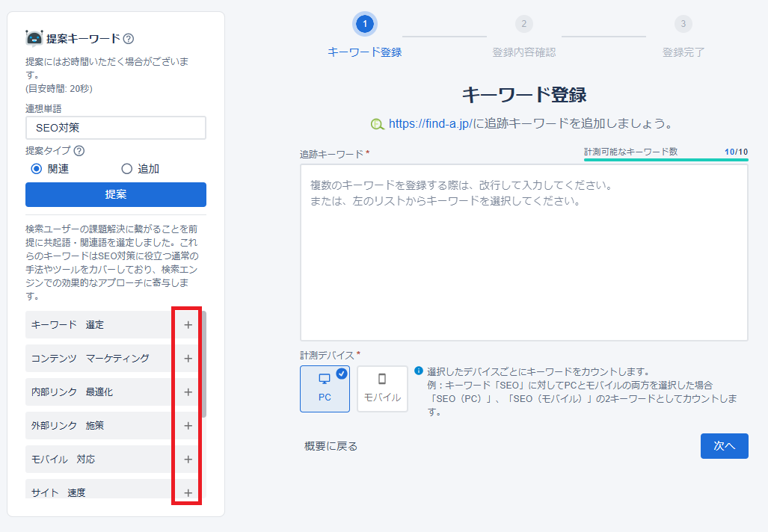The image size is (768, 532).
Task: Click the robot icon beside 提案キーワード
Action: pyautogui.click(x=34, y=38)
